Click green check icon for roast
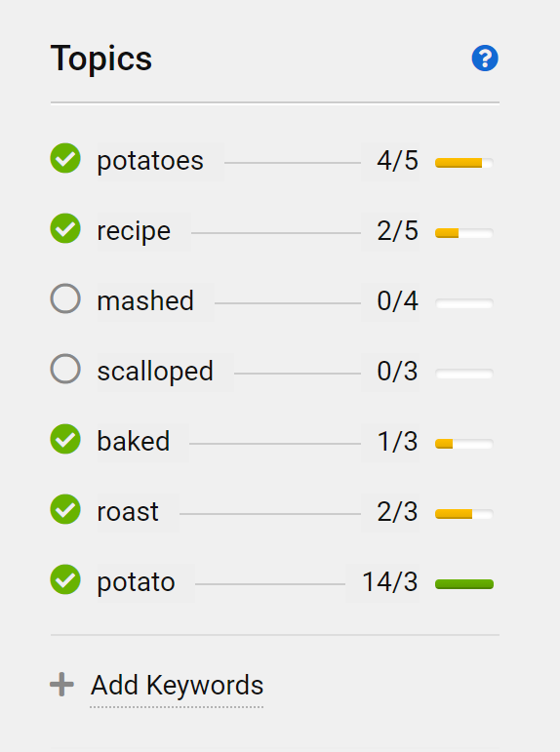Viewport: 560px width, 752px height. click(65, 509)
